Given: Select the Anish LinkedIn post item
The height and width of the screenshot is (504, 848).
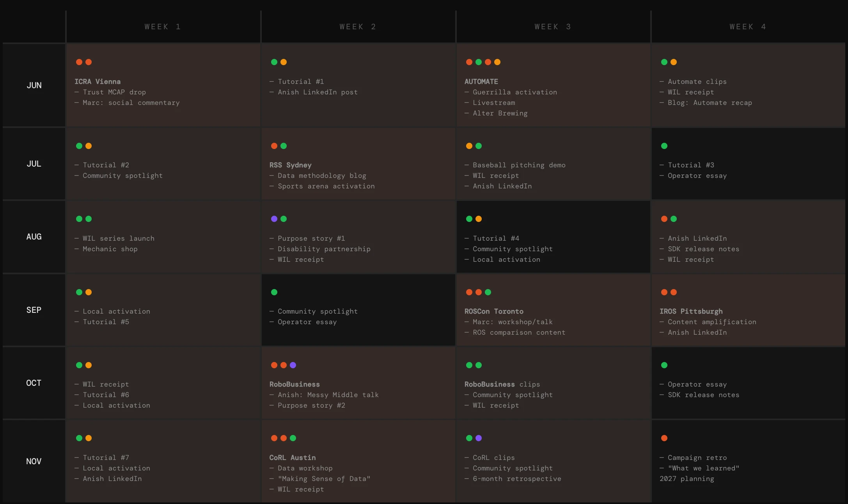Looking at the screenshot, I should [314, 92].
